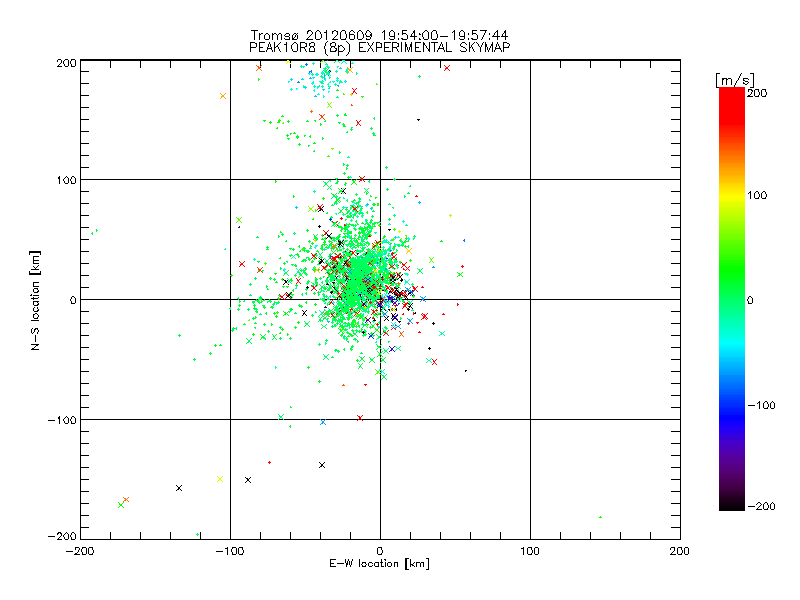Click colorbar tick label '200' at top
The width and height of the screenshot is (800, 600).
(757, 93)
